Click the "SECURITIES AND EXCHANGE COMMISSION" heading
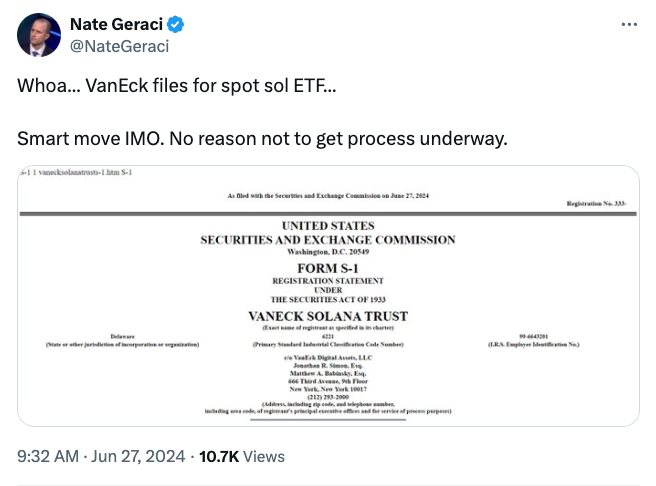This screenshot has width=656, height=486. (327, 240)
